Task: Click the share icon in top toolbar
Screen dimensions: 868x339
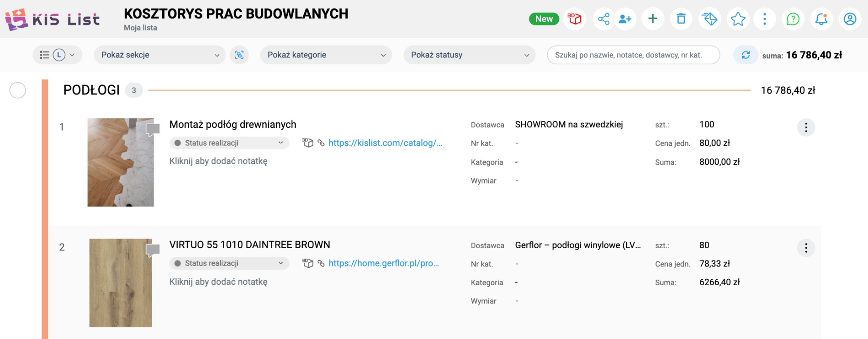Action: pos(603,19)
